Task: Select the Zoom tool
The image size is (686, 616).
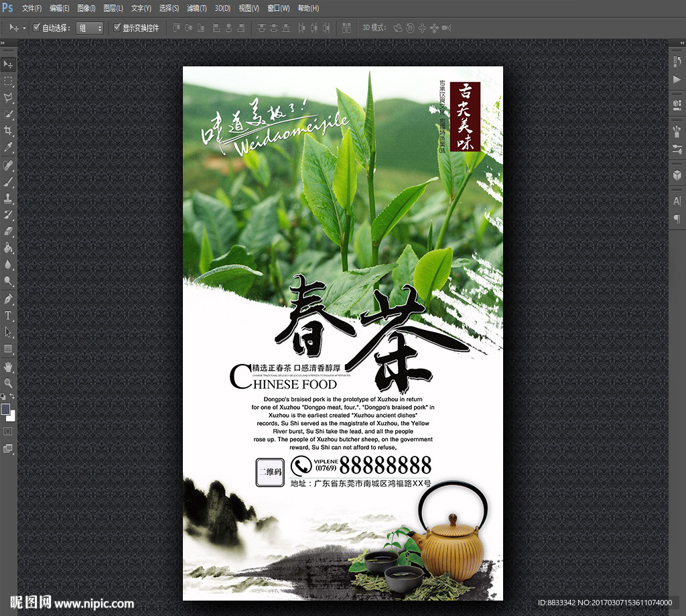Action: pyautogui.click(x=8, y=382)
